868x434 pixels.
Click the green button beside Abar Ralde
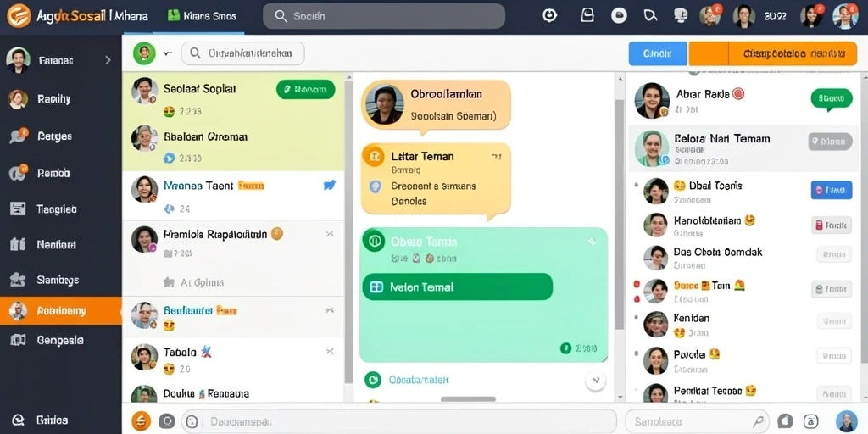point(831,98)
